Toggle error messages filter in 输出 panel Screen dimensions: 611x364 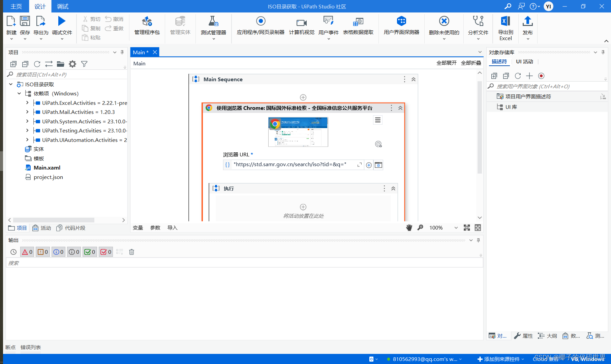(27, 252)
